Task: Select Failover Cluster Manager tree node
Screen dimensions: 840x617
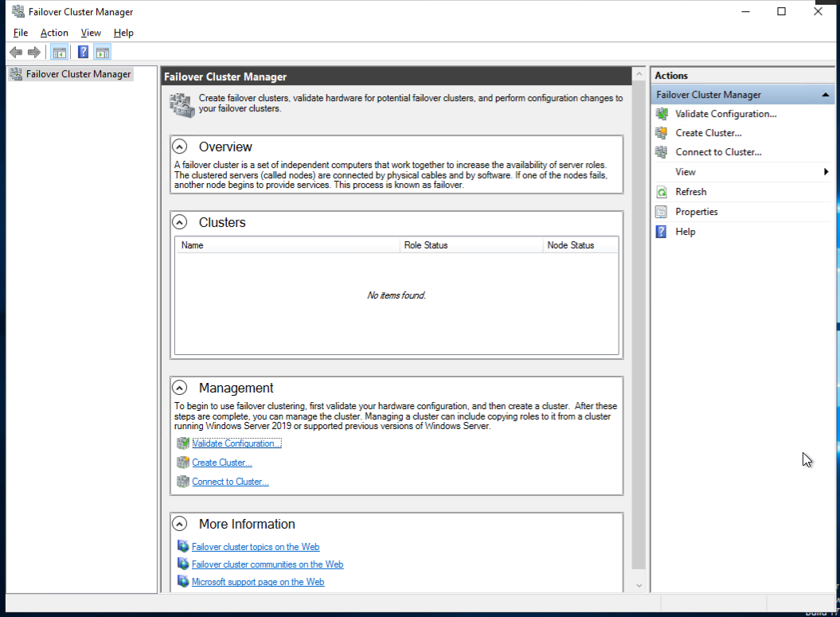Action: coord(78,74)
